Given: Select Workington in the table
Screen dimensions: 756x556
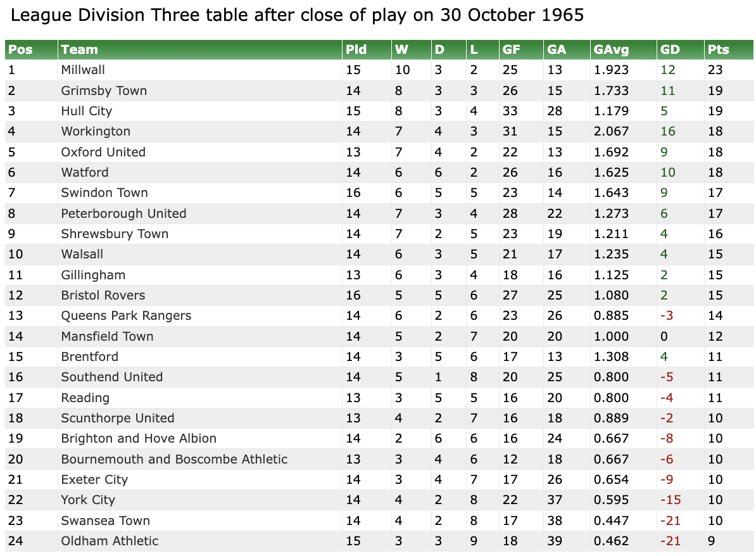Looking at the screenshot, I should [96, 131].
